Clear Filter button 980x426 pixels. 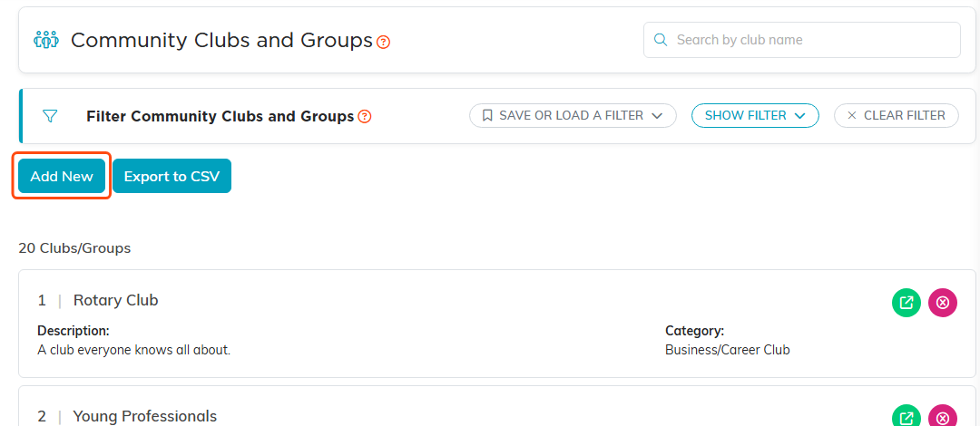(x=897, y=115)
